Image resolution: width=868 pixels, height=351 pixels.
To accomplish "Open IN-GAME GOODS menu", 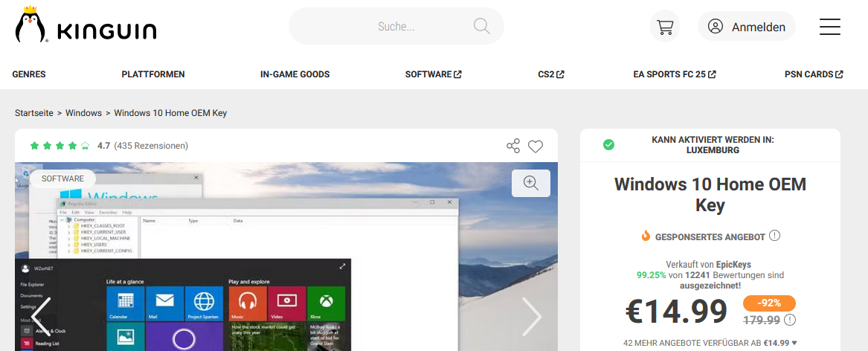I will (x=295, y=74).
